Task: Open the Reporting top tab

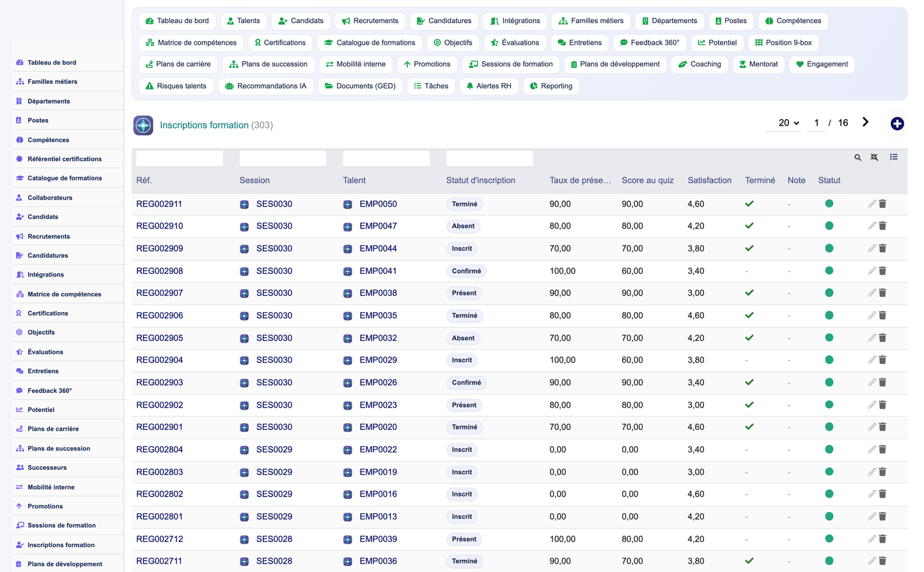Action: (551, 86)
